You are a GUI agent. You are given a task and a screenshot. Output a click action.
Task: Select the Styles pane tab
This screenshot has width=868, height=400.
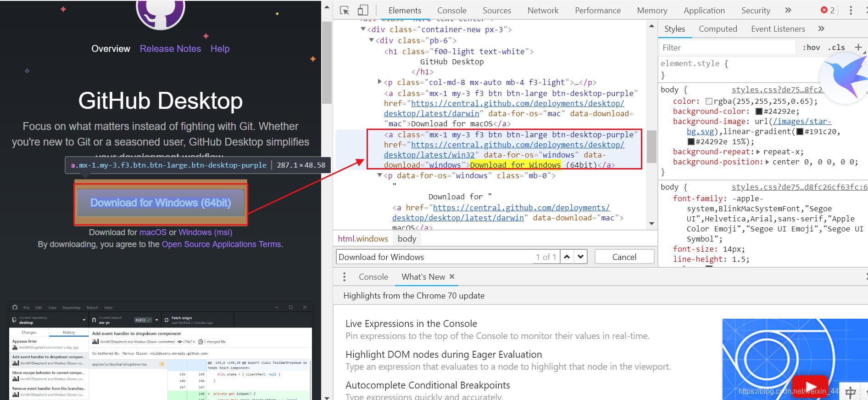[x=674, y=28]
